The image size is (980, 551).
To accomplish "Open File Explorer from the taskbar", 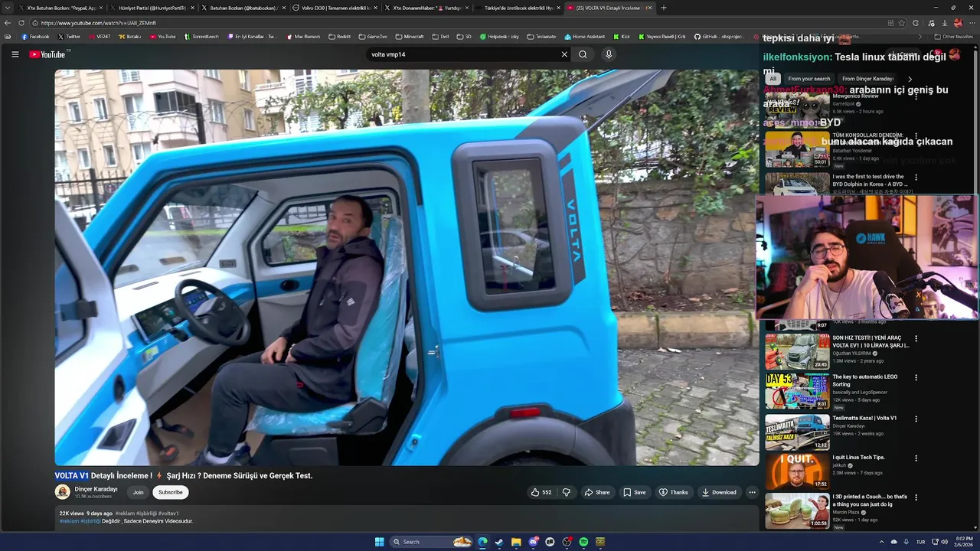I will click(516, 542).
